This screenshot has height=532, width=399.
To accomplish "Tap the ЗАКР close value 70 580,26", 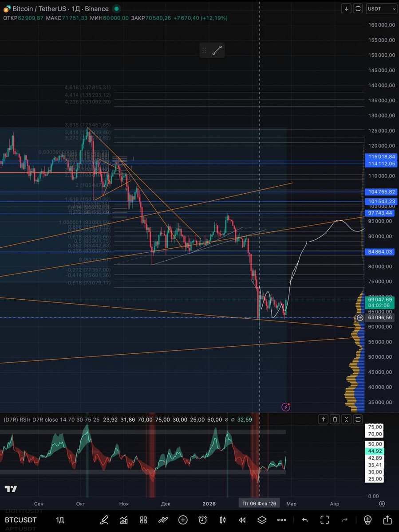I will 159,18.
